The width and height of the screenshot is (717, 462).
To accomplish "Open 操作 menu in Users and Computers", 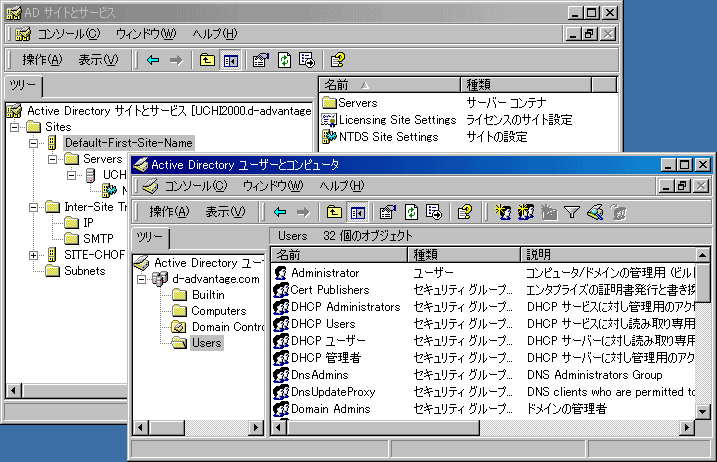I will (169, 212).
